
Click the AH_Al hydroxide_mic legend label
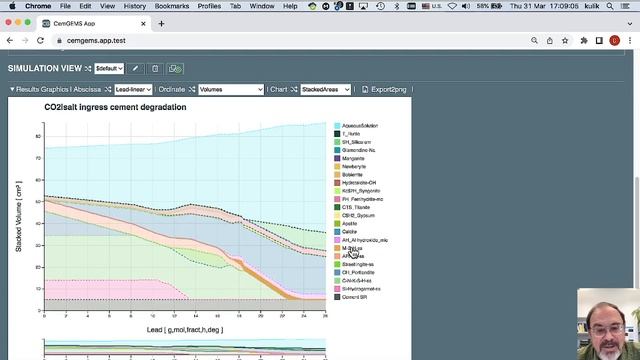pos(365,240)
